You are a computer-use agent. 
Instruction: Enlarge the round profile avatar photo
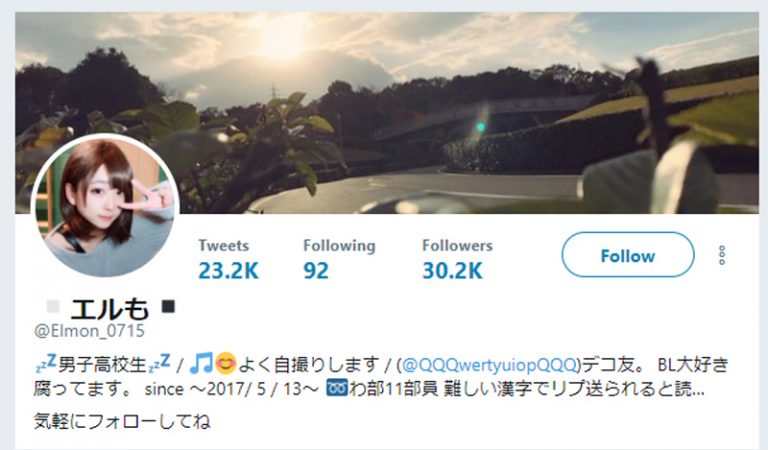pyautogui.click(x=105, y=207)
